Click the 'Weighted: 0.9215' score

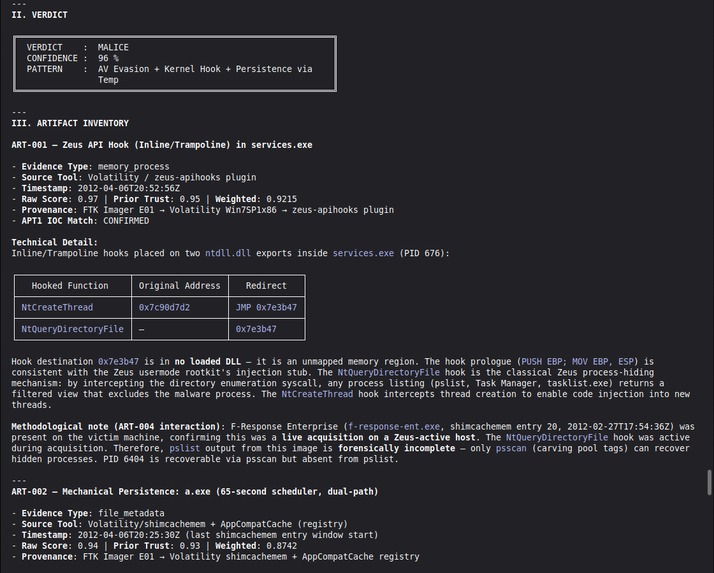point(256,199)
